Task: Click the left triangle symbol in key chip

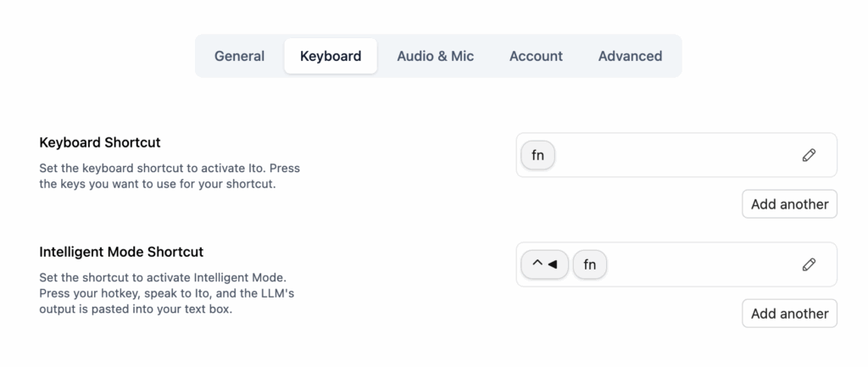Action: click(x=553, y=265)
